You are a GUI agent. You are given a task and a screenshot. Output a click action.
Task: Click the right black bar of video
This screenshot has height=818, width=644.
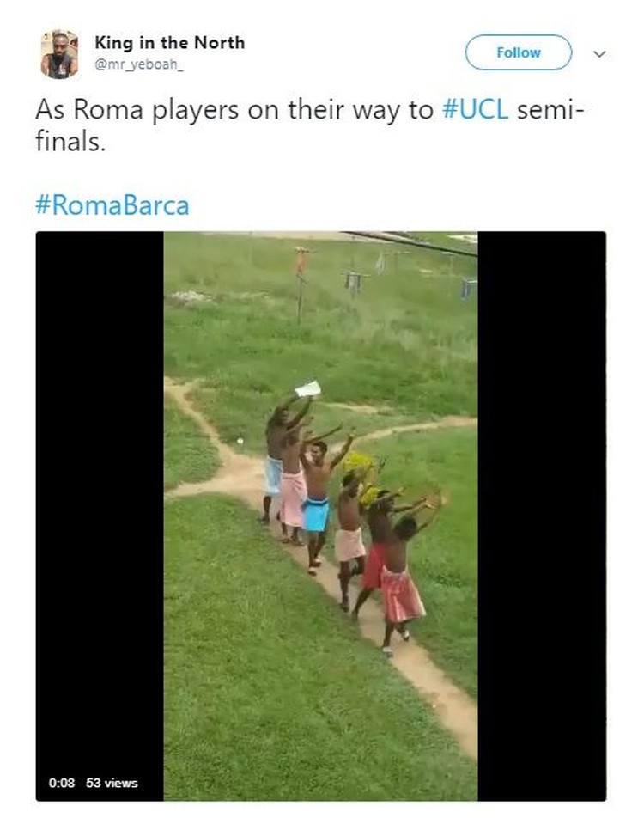(542, 516)
